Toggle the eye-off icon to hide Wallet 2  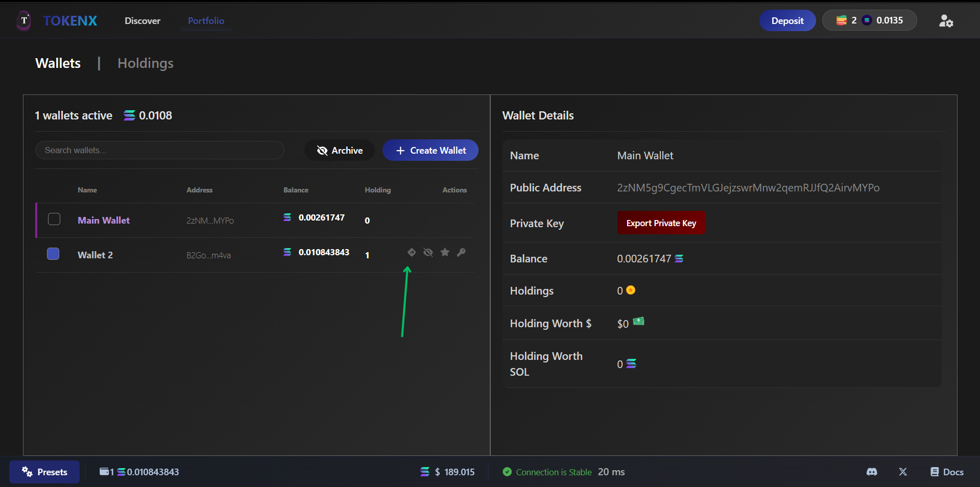(428, 252)
